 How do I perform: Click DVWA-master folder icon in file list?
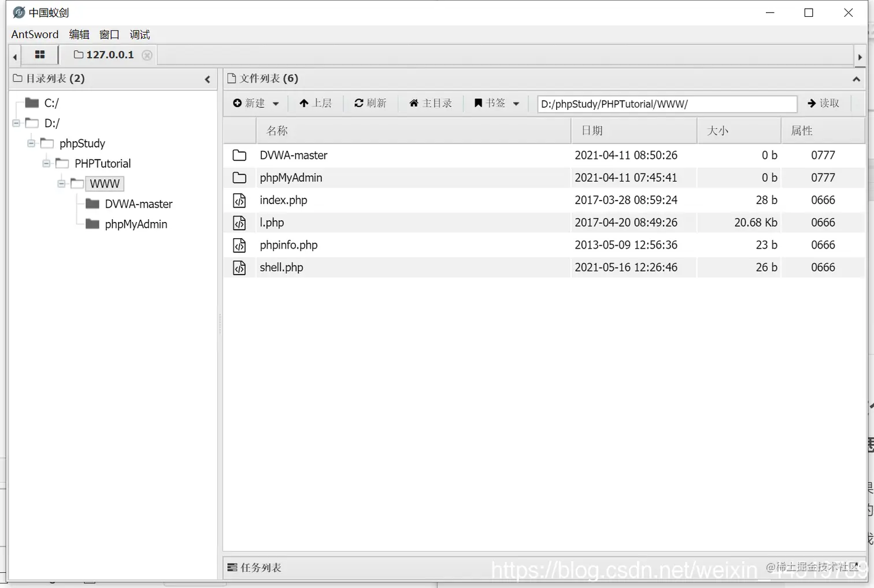pos(239,156)
